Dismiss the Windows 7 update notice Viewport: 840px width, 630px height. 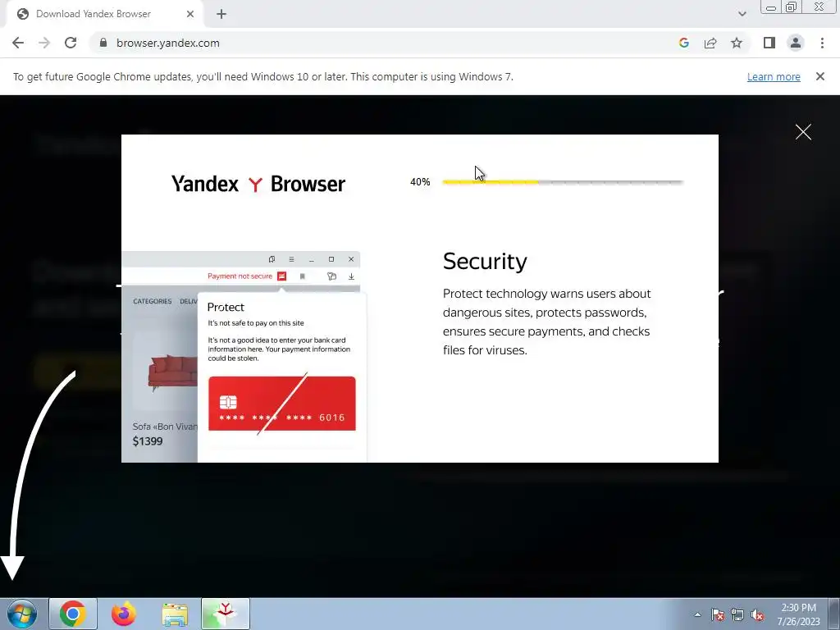[x=819, y=76]
